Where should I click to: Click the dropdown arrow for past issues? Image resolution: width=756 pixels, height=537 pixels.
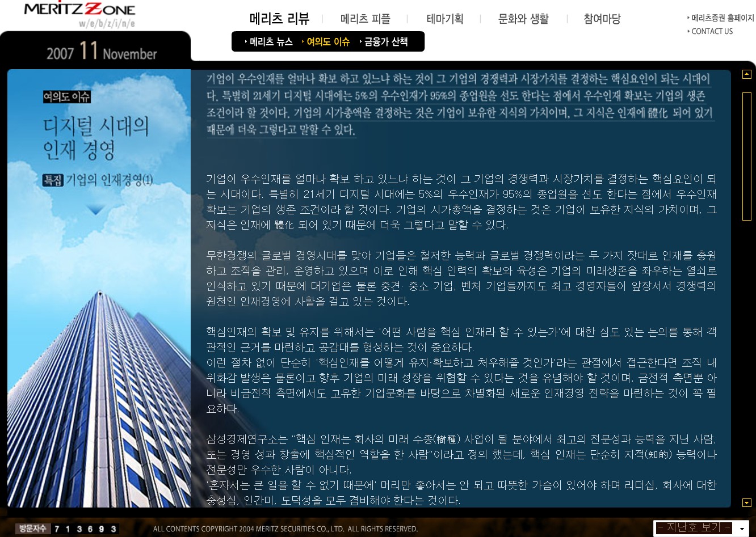coord(742,528)
